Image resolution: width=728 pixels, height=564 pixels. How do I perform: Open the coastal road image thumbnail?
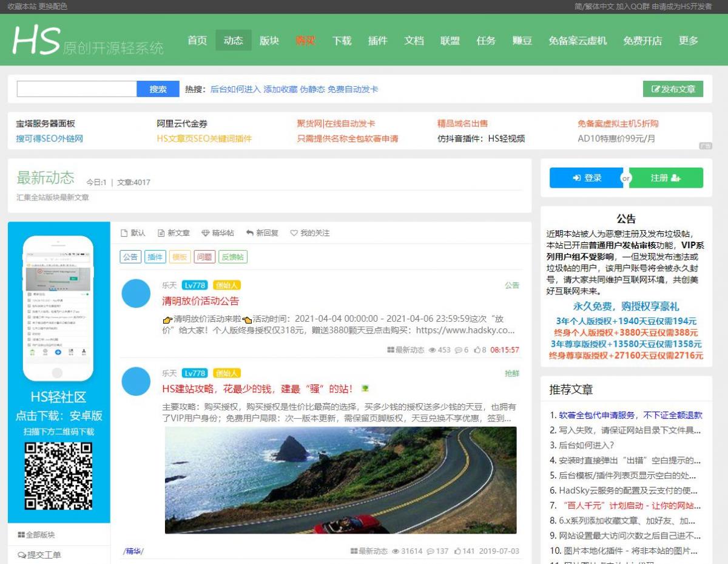pos(340,480)
